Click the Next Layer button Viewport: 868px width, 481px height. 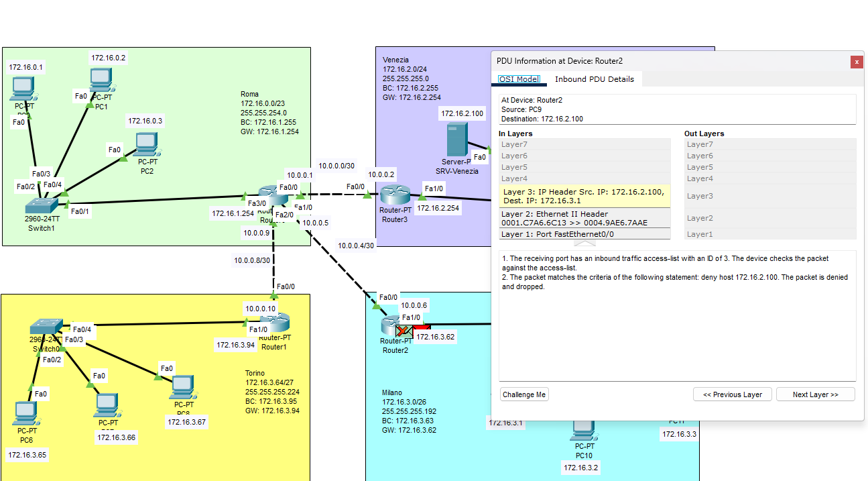(815, 394)
